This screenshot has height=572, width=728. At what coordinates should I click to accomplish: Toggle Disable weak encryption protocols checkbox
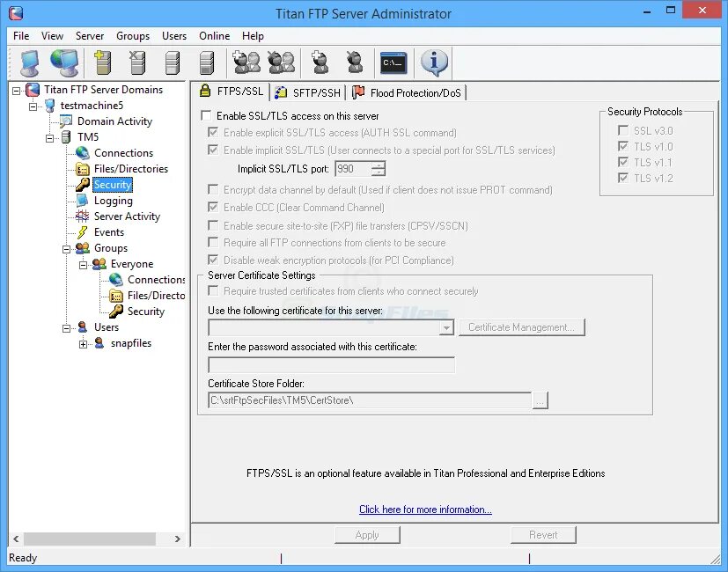point(213,260)
